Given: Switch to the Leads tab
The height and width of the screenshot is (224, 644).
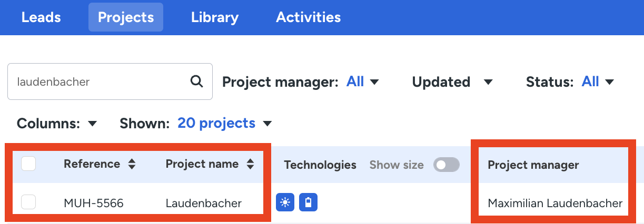Looking at the screenshot, I should pos(41,17).
